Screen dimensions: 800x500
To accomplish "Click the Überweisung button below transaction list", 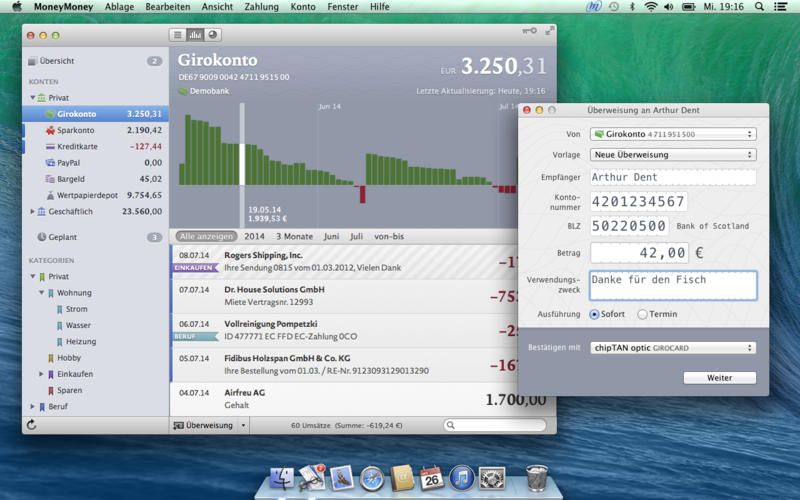I will click(x=208, y=425).
